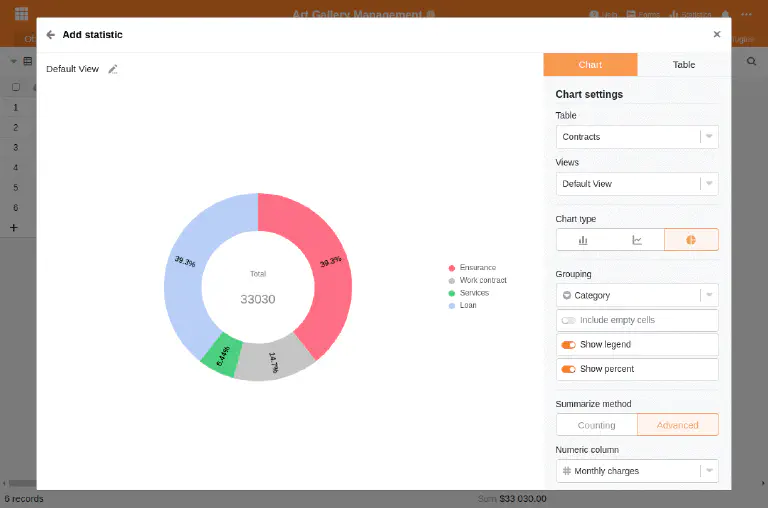Choose the Advanced summarize method

(x=678, y=425)
